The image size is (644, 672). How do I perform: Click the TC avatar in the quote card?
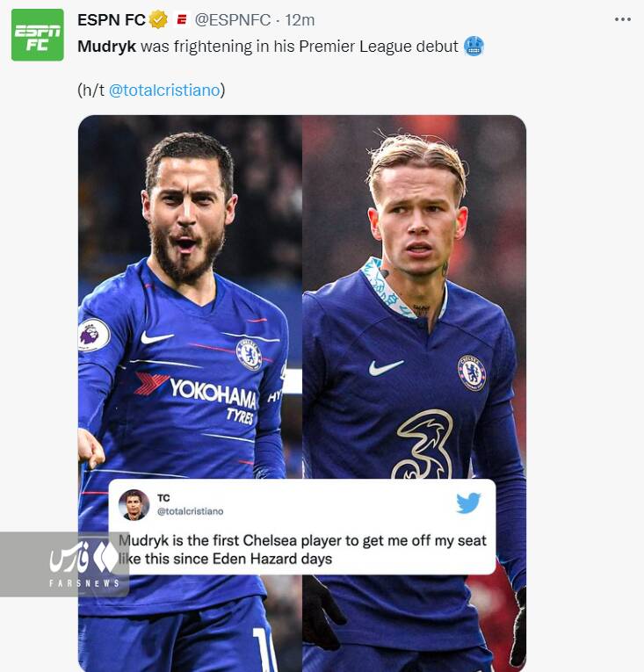click(134, 504)
